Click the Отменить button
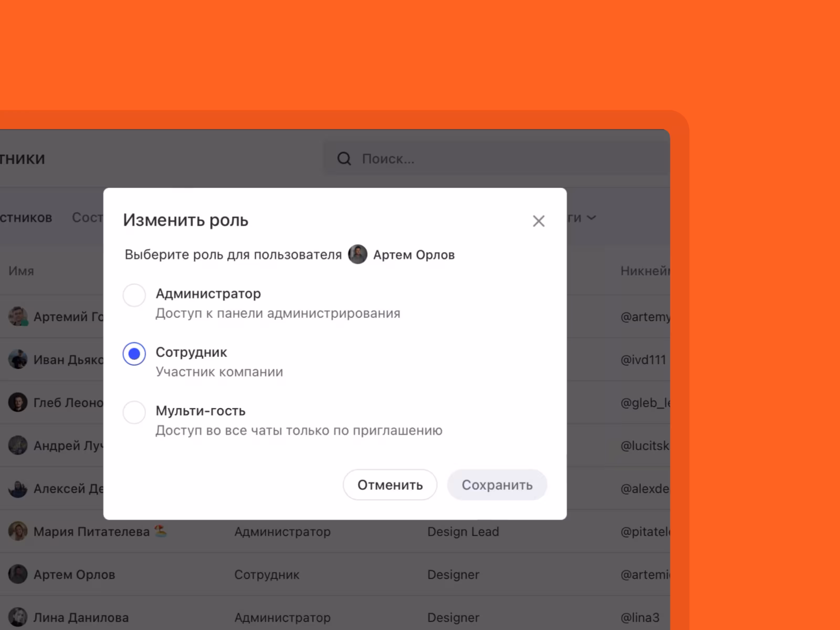The image size is (840, 630). [x=390, y=485]
